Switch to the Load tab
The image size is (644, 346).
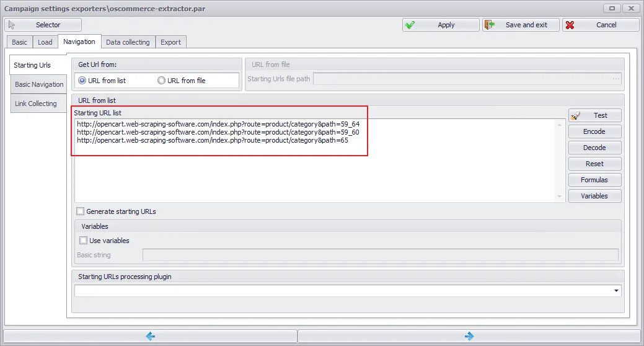[x=45, y=42]
